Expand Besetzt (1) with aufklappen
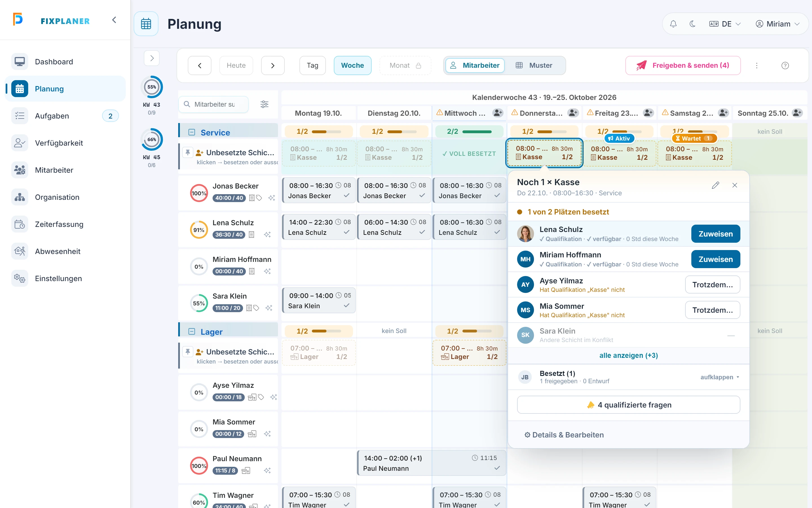Image resolution: width=812 pixels, height=508 pixels. coord(720,377)
